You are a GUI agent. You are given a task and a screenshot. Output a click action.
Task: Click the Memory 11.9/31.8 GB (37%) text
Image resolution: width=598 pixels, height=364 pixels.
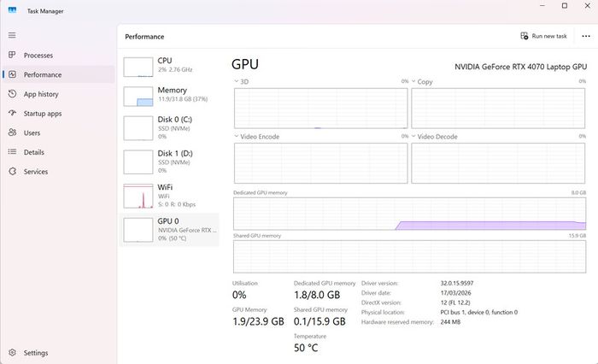[x=183, y=99]
